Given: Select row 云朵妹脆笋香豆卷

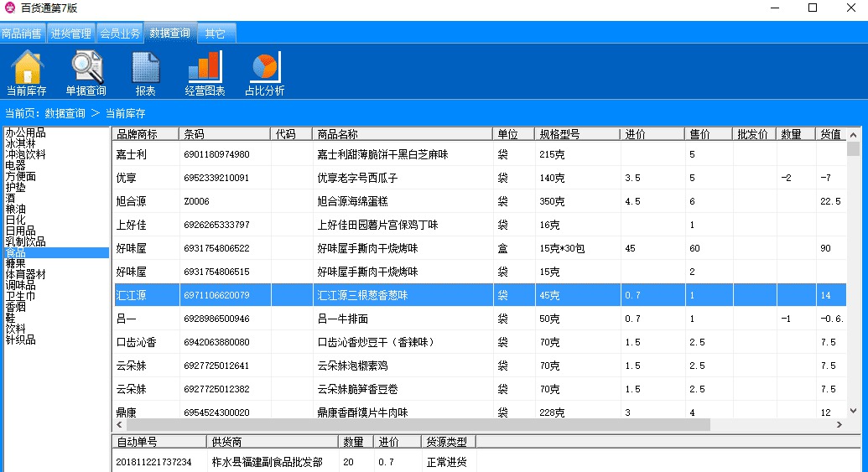Looking at the screenshot, I should 480,389.
